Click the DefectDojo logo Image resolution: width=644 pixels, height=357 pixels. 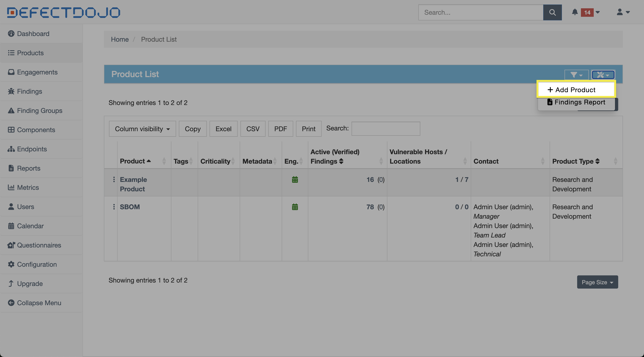[x=63, y=12]
